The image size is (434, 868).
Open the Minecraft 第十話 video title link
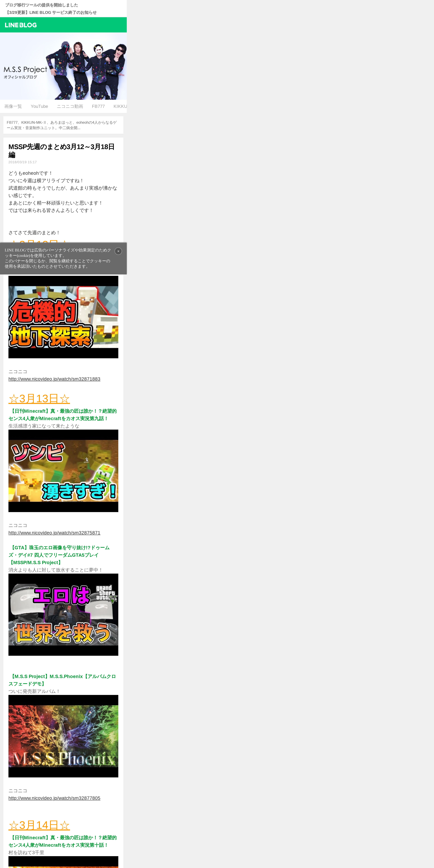[x=63, y=841]
